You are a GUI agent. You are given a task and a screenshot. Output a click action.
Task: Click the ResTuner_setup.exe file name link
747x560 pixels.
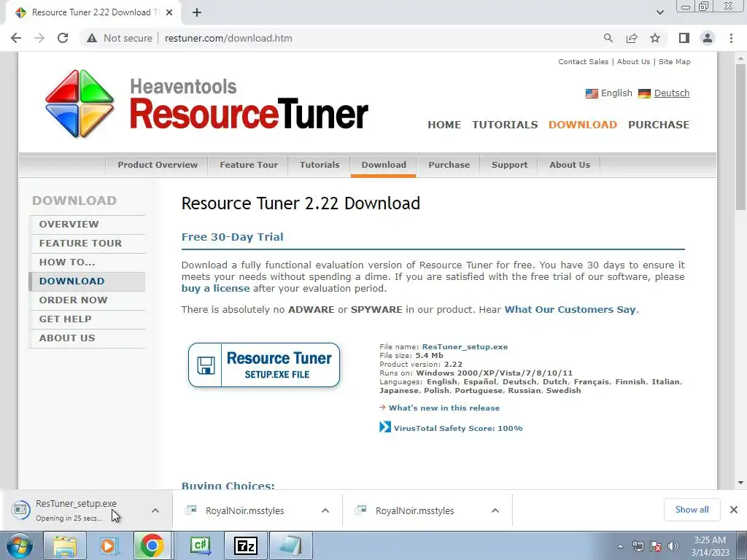[x=465, y=346]
